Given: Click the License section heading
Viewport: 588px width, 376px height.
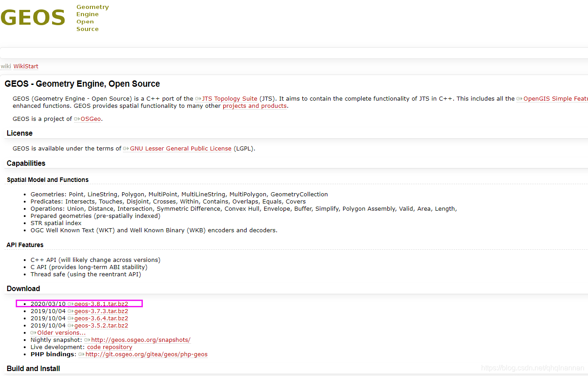Looking at the screenshot, I should click(20, 133).
